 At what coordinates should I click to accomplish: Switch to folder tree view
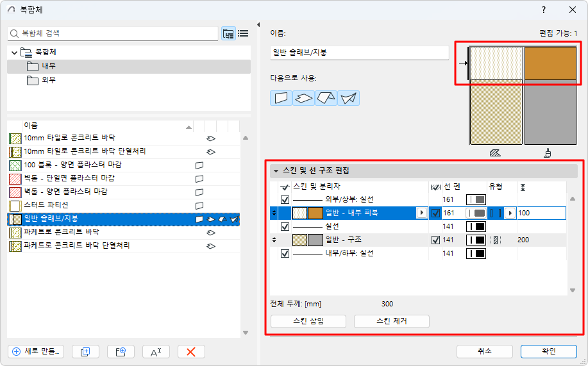228,33
